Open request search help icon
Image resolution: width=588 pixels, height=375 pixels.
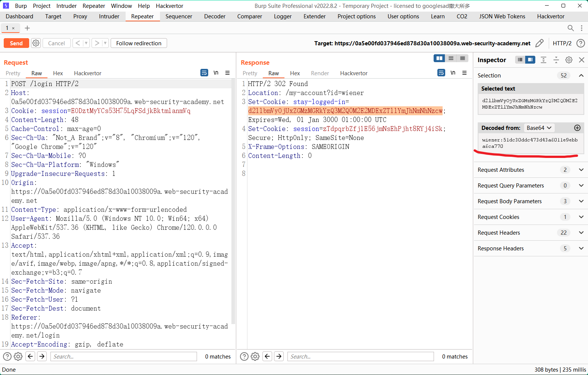point(7,356)
